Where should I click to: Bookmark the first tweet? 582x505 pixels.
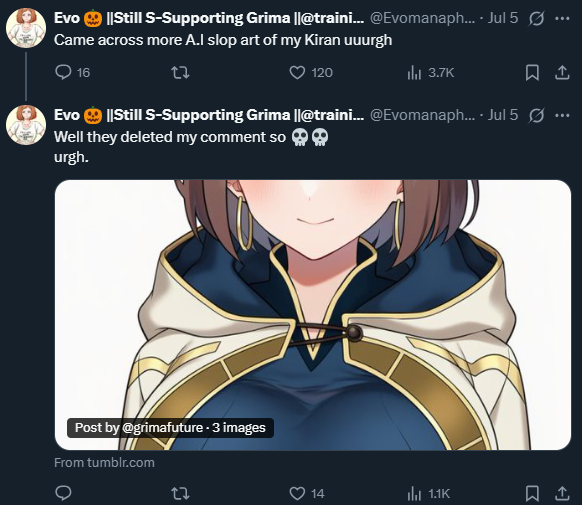[x=532, y=72]
